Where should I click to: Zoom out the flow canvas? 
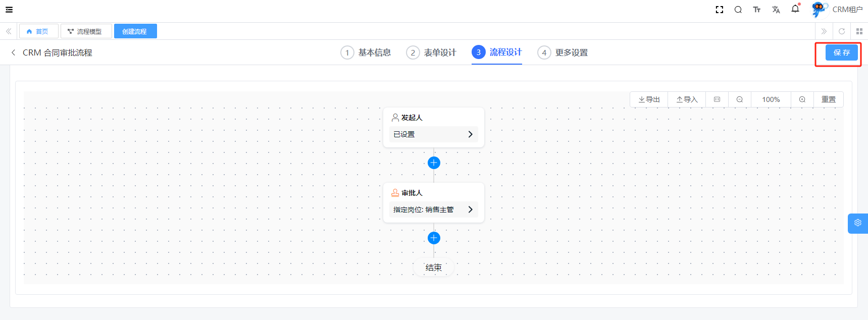pyautogui.click(x=740, y=99)
